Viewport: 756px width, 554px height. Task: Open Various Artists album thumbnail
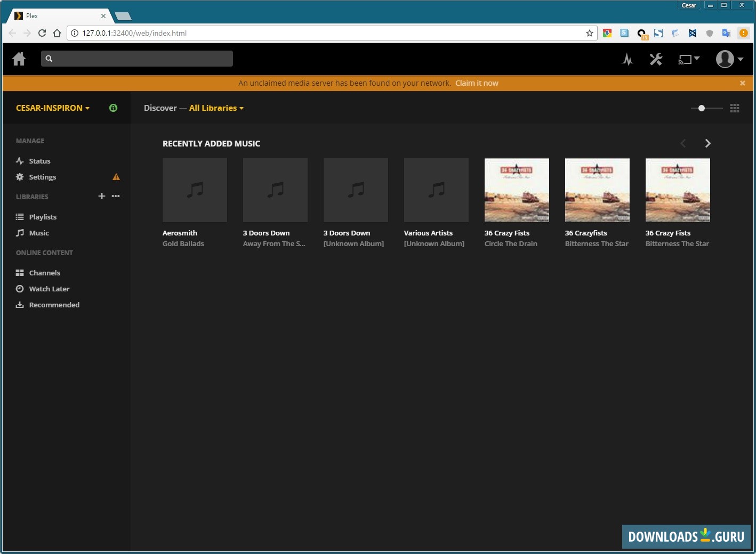[436, 190]
